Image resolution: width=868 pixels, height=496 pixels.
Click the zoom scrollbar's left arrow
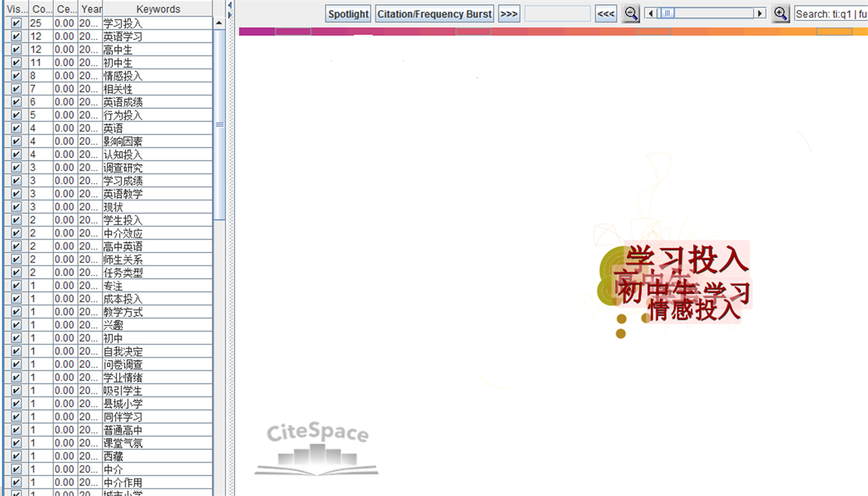point(650,13)
